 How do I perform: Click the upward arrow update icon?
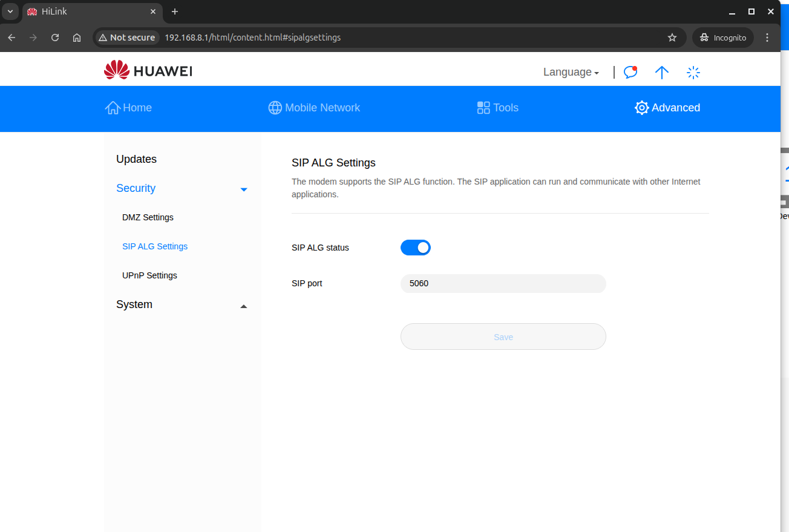coord(662,72)
